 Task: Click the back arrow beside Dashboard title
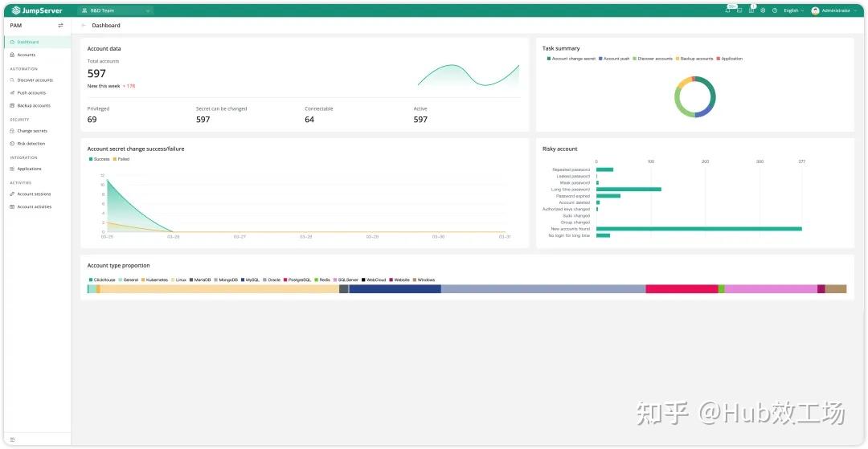coord(84,26)
